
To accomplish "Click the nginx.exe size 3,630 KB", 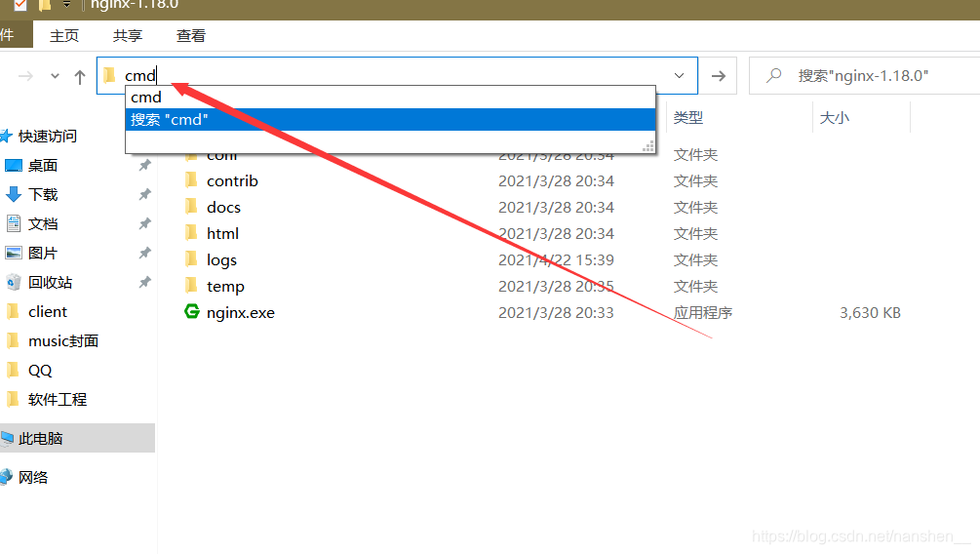I will point(870,313).
